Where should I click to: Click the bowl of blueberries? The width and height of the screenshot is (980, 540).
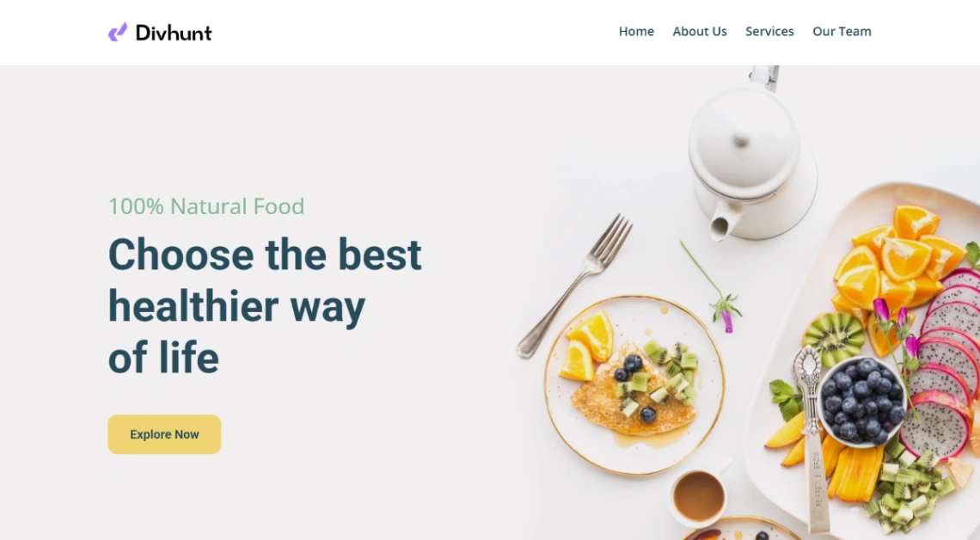pyautogui.click(x=862, y=402)
